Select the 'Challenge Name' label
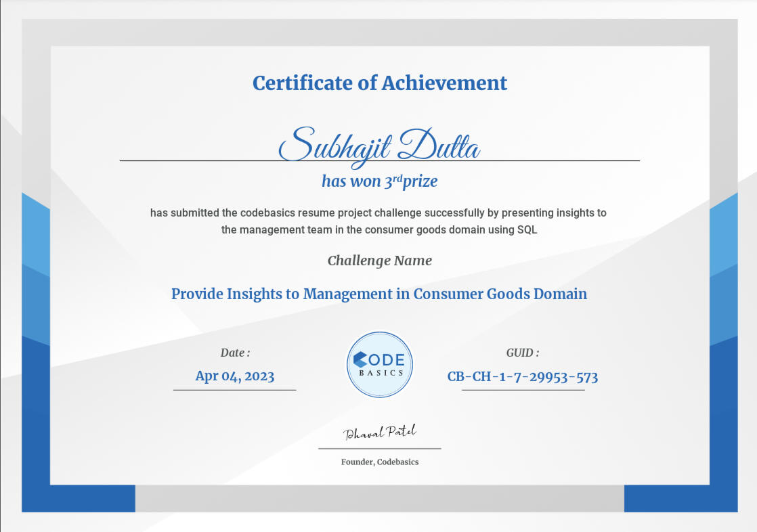Image resolution: width=757 pixels, height=532 pixels. [x=379, y=260]
